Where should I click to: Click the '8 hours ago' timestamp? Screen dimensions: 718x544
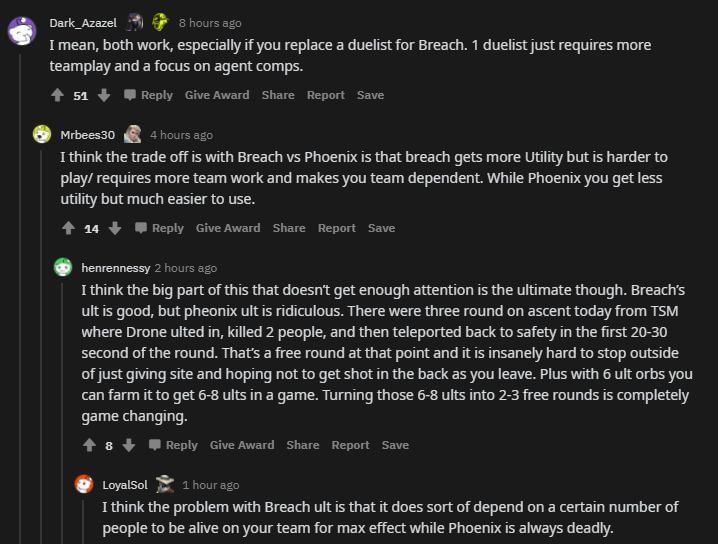pos(209,22)
